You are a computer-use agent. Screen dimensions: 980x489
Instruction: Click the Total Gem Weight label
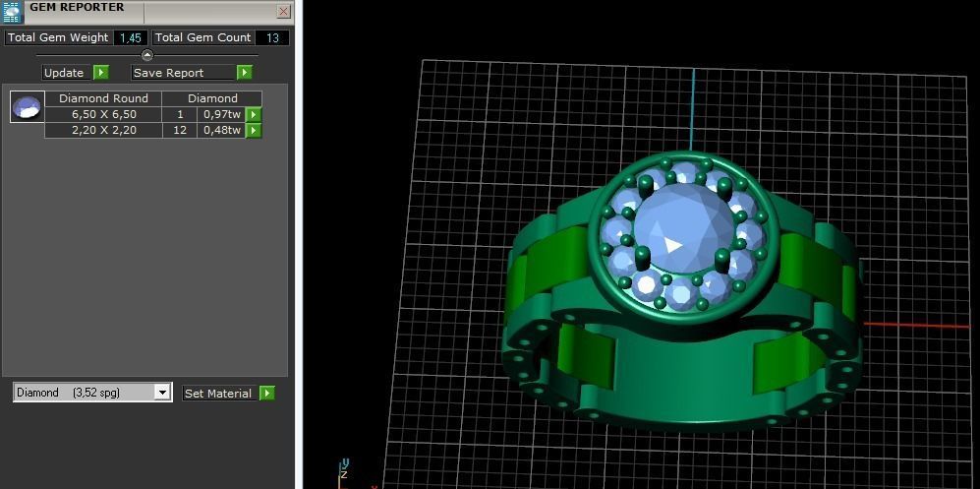pos(58,37)
